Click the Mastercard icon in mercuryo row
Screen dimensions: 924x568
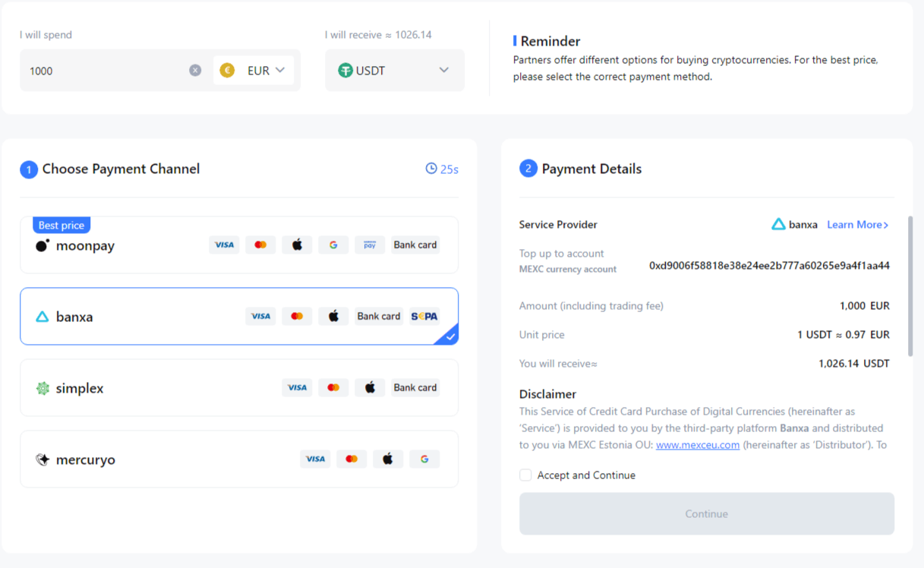coord(352,459)
